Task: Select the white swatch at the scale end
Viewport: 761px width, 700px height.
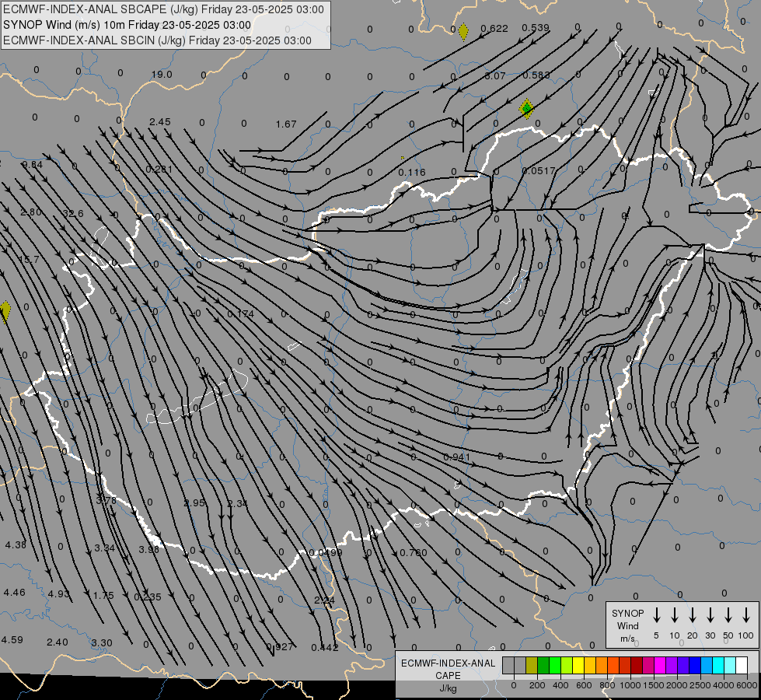Action: [742, 666]
